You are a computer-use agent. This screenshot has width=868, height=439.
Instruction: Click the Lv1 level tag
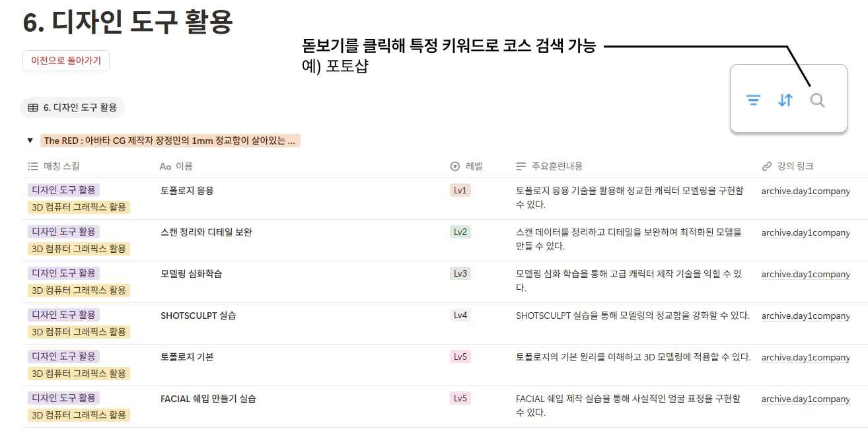460,191
